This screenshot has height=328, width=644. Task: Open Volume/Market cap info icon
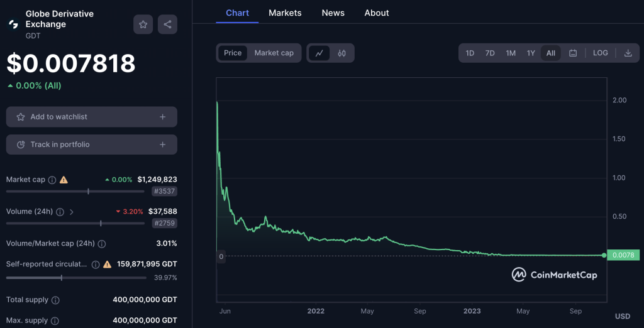pyautogui.click(x=102, y=244)
